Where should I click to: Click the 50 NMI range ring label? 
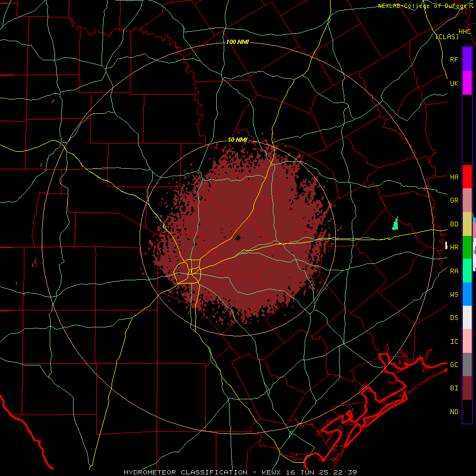(237, 140)
